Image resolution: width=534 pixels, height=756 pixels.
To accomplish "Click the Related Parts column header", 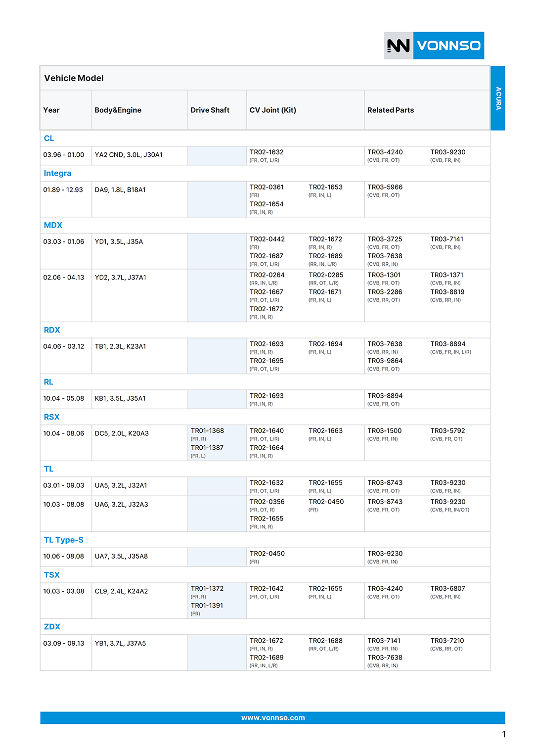I will pyautogui.click(x=391, y=110).
